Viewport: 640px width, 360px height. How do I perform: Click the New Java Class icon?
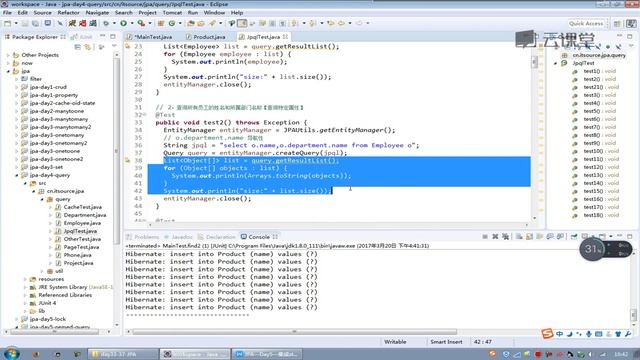click(x=172, y=24)
